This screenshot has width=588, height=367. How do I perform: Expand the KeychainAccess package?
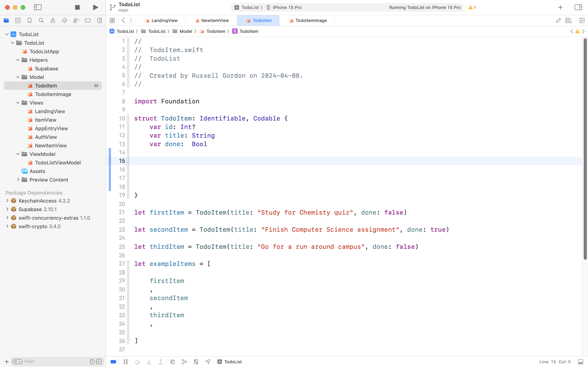[7, 201]
